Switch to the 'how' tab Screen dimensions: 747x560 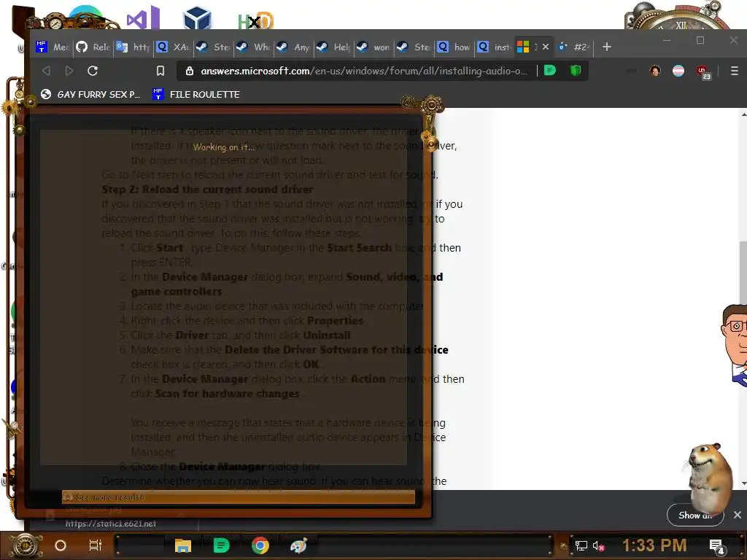[454, 47]
